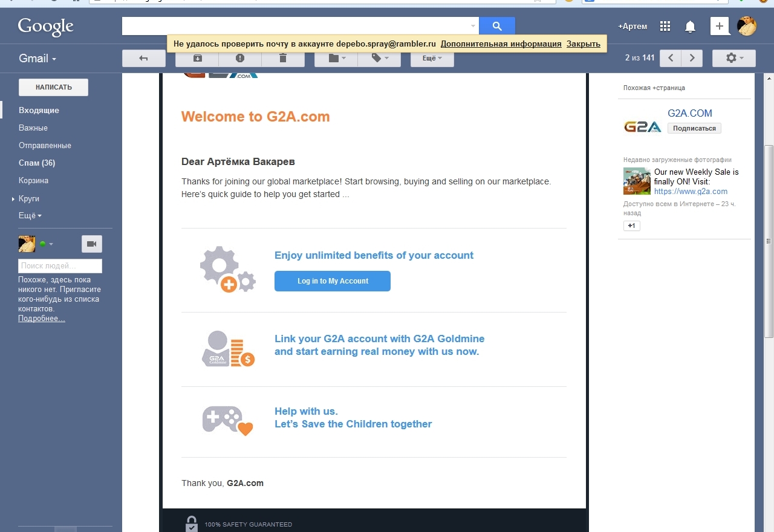Open the Labels tag dropdown
The height and width of the screenshot is (532, 774).
click(379, 58)
